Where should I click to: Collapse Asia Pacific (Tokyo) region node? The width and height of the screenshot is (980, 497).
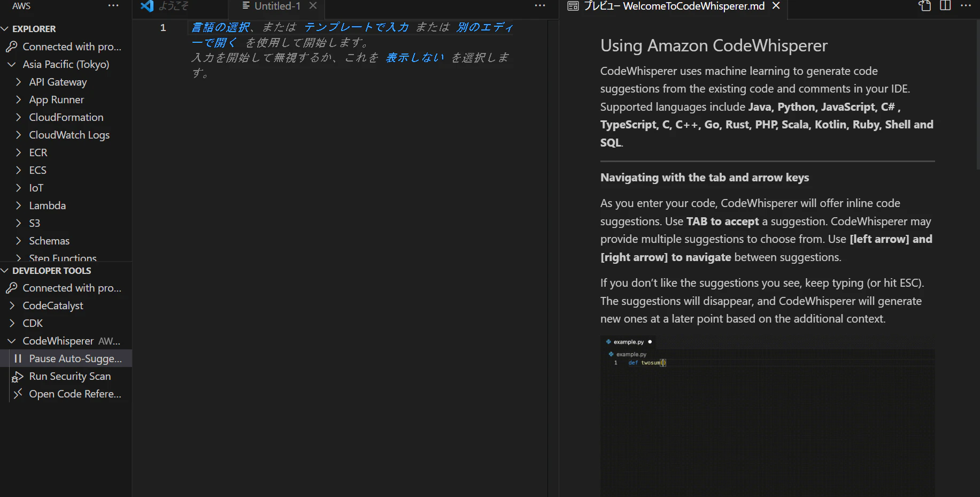pyautogui.click(x=12, y=65)
